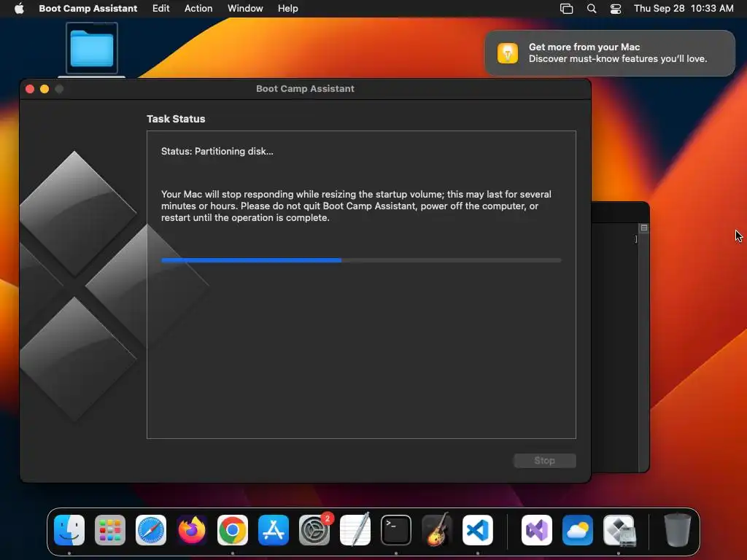Open Visual Studio (purple) from the Dock
Screen dimensions: 747x560
(x=537, y=530)
